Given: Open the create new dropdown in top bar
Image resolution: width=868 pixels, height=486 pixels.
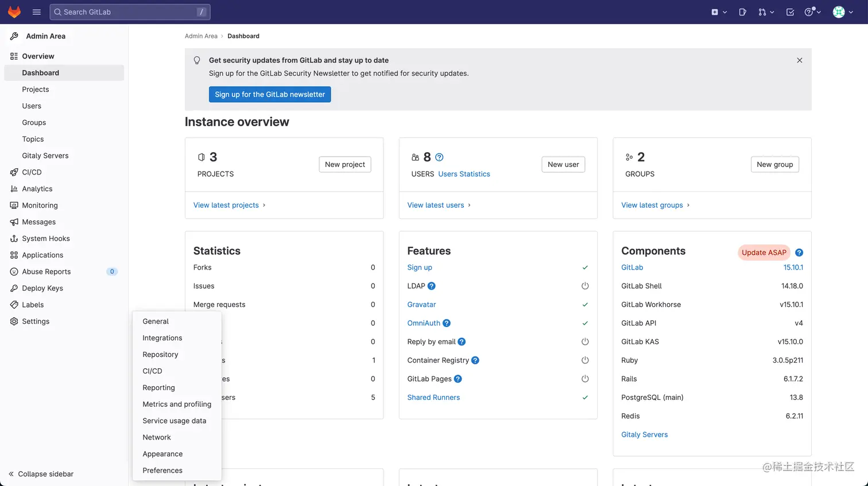Looking at the screenshot, I should [x=719, y=12].
